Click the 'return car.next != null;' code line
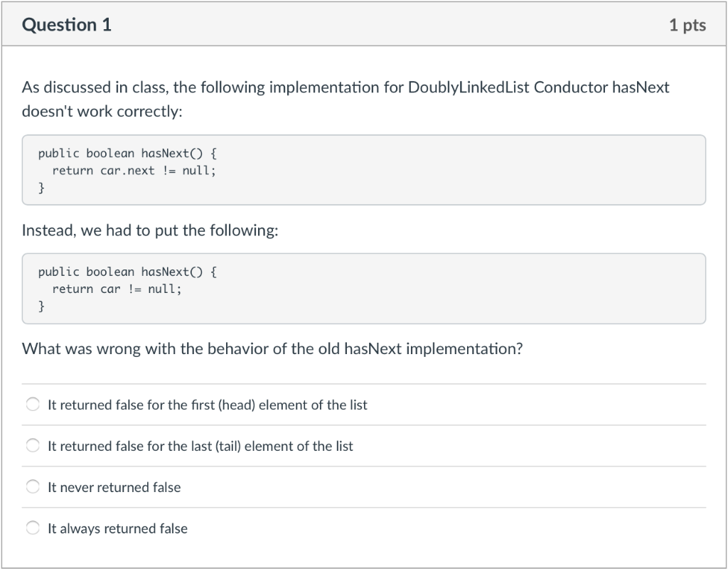728x571 pixels. (134, 171)
